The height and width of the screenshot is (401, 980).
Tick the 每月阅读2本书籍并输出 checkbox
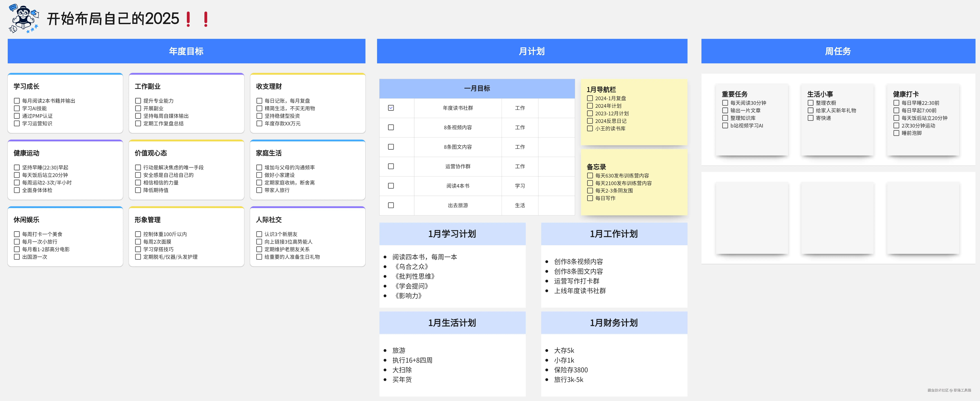(17, 101)
